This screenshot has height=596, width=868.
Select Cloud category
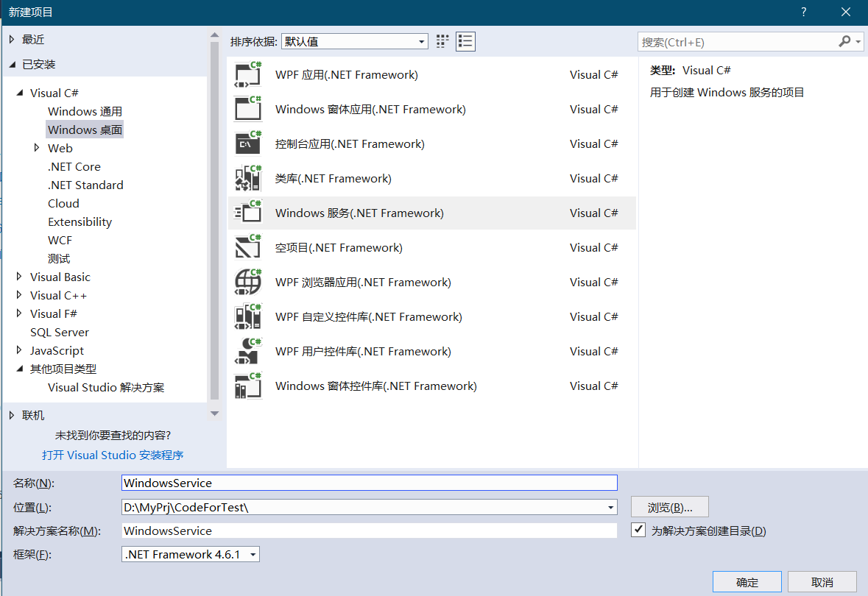coord(63,203)
